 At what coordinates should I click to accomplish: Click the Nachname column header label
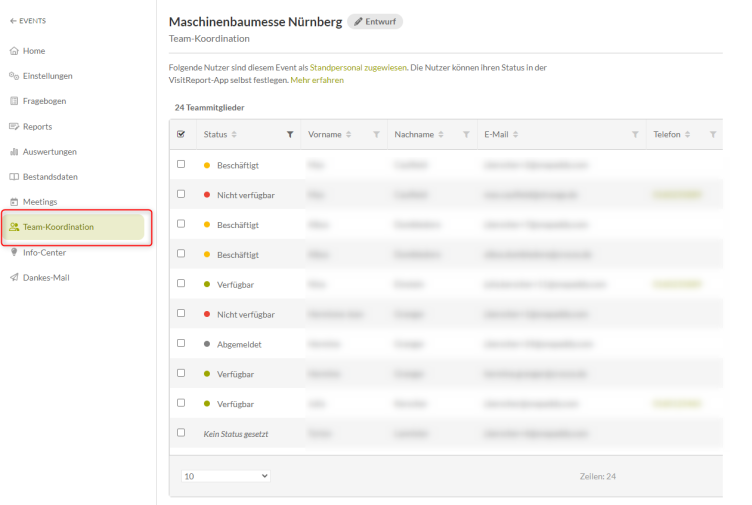414,134
